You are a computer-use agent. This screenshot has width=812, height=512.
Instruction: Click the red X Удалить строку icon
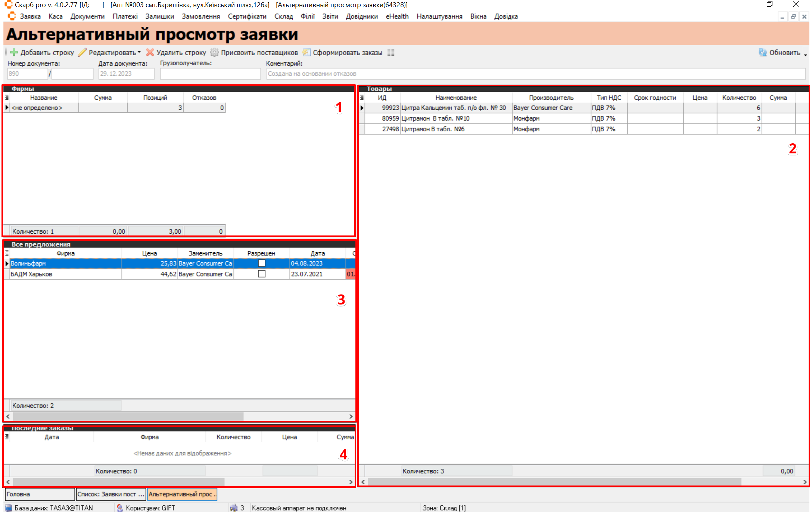coord(150,53)
